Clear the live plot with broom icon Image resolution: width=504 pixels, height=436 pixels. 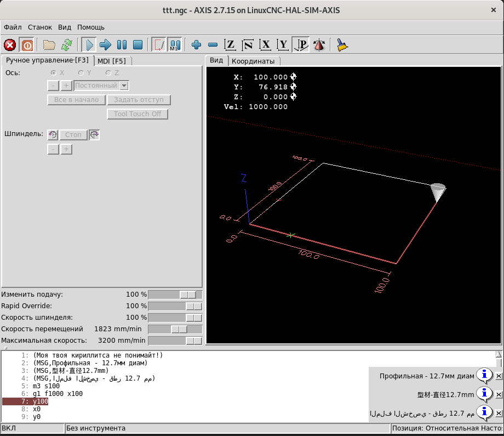tap(342, 45)
